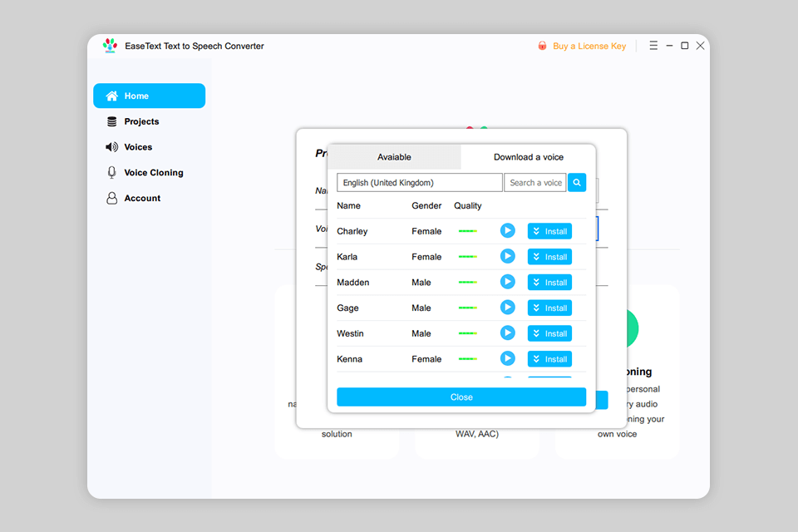This screenshot has width=798, height=532.
Task: Switch to the Download a voice tab
Action: pyautogui.click(x=529, y=157)
